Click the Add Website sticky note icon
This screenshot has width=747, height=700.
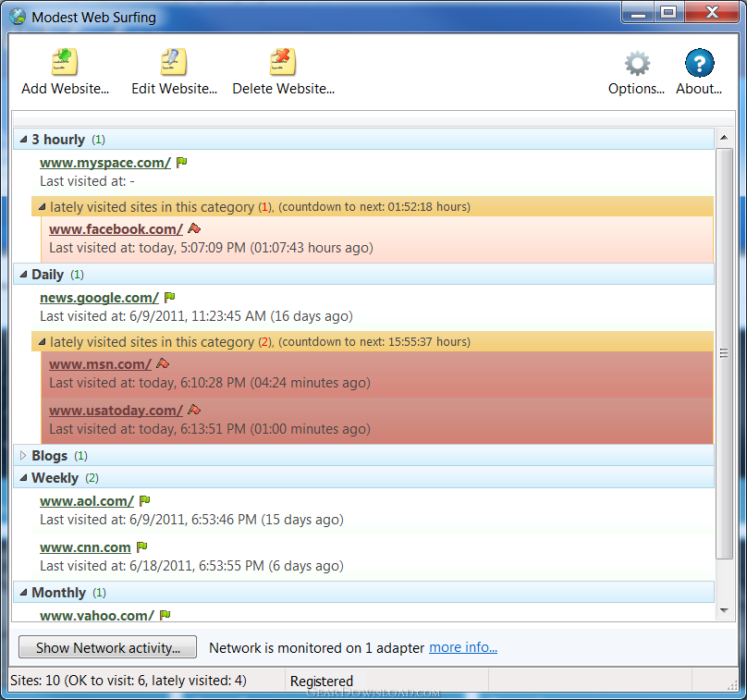click(x=65, y=62)
